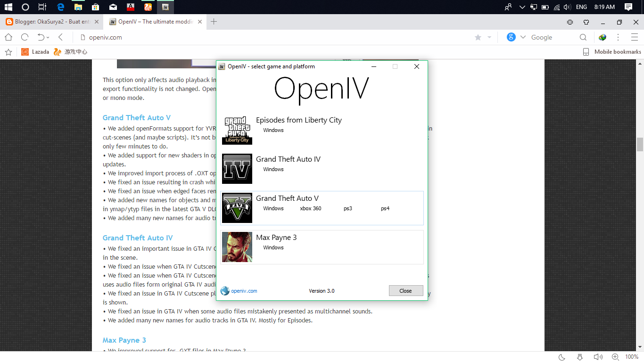The width and height of the screenshot is (644, 362).
Task: Open the Windows Start menu
Action: click(8, 7)
